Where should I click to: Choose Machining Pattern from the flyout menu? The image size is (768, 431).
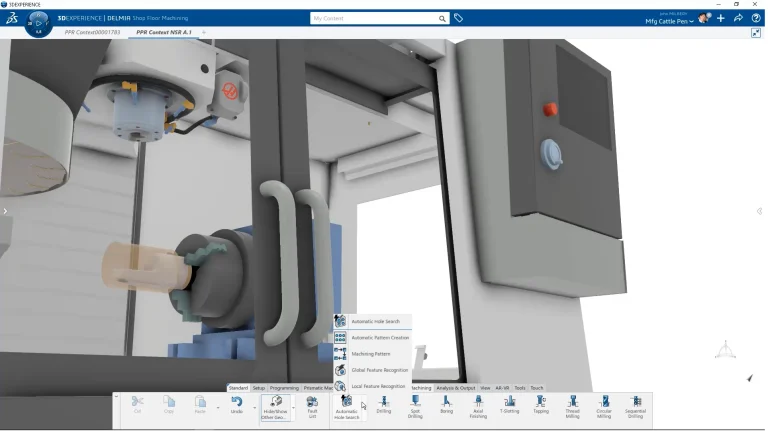[371, 353]
